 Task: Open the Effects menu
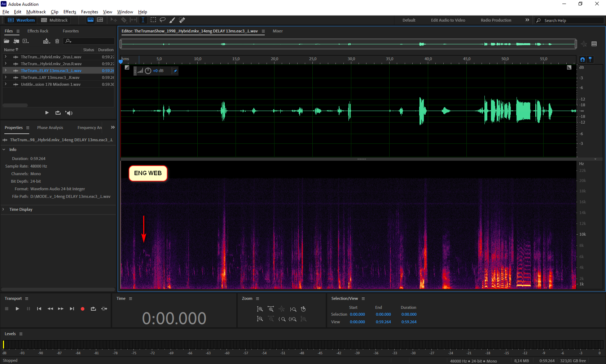click(70, 12)
